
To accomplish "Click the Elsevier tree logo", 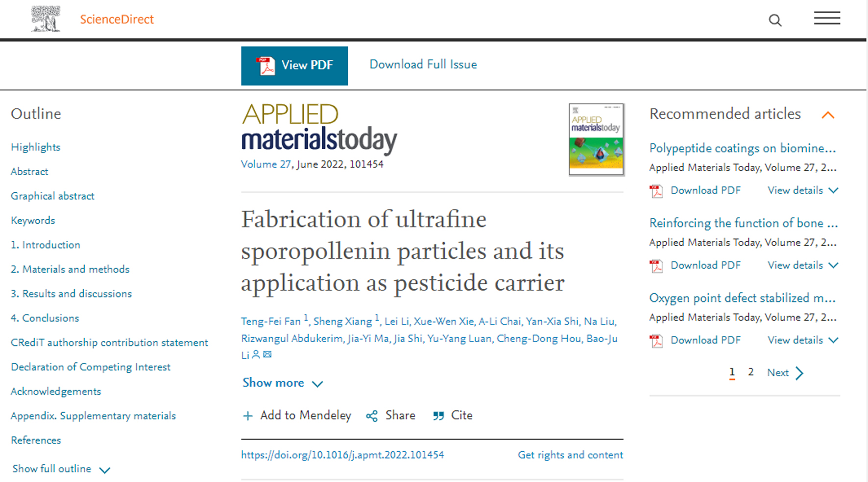I will coord(46,19).
